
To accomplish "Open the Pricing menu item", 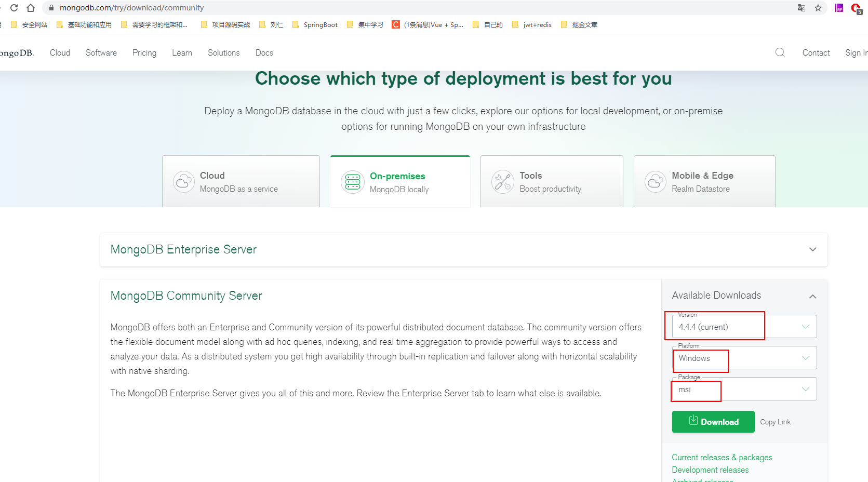I will (x=144, y=52).
